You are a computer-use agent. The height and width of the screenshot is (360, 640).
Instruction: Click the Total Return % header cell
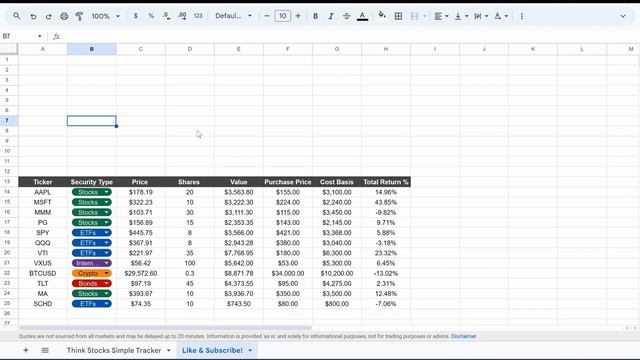coord(386,182)
